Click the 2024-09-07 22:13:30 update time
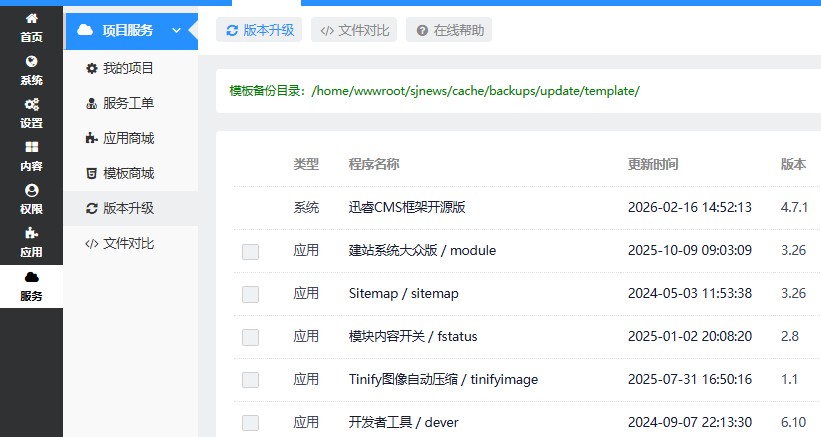Image resolution: width=821 pixels, height=437 pixels. click(x=690, y=422)
